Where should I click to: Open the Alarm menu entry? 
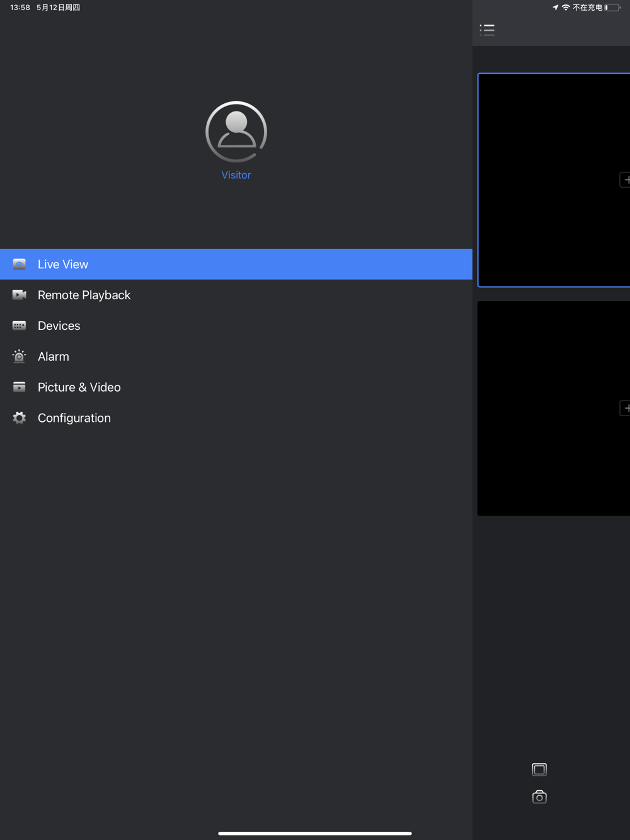[236, 357]
